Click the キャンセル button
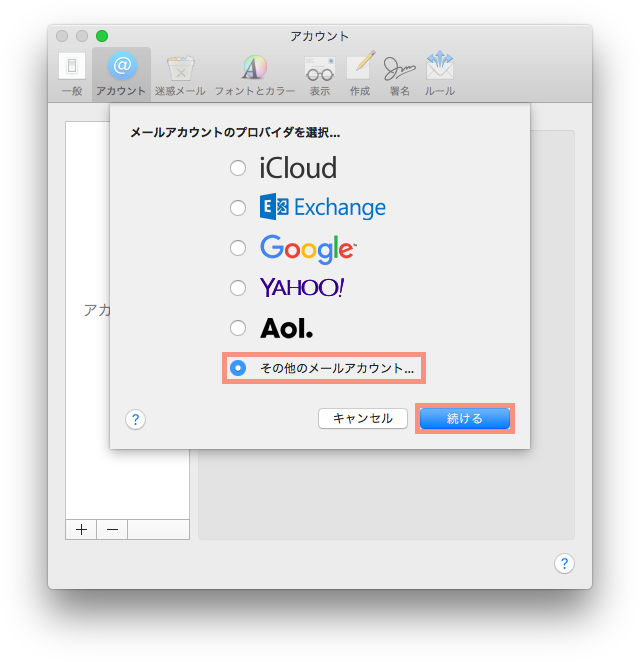Screen dimensions: 640x662 coord(363,418)
